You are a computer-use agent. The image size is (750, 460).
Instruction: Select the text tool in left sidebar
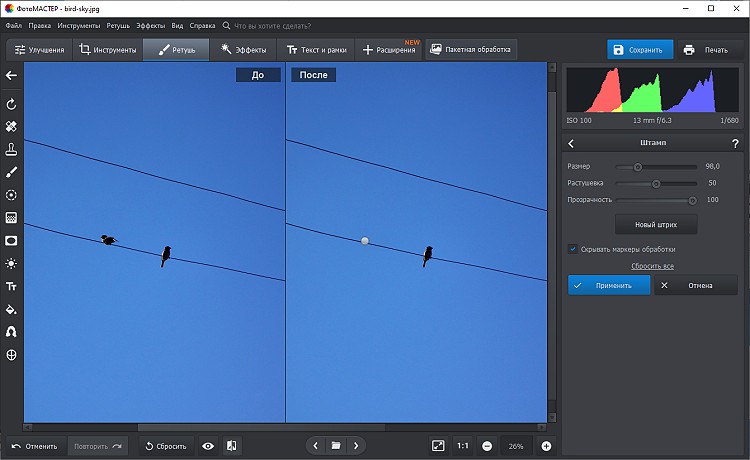click(11, 286)
